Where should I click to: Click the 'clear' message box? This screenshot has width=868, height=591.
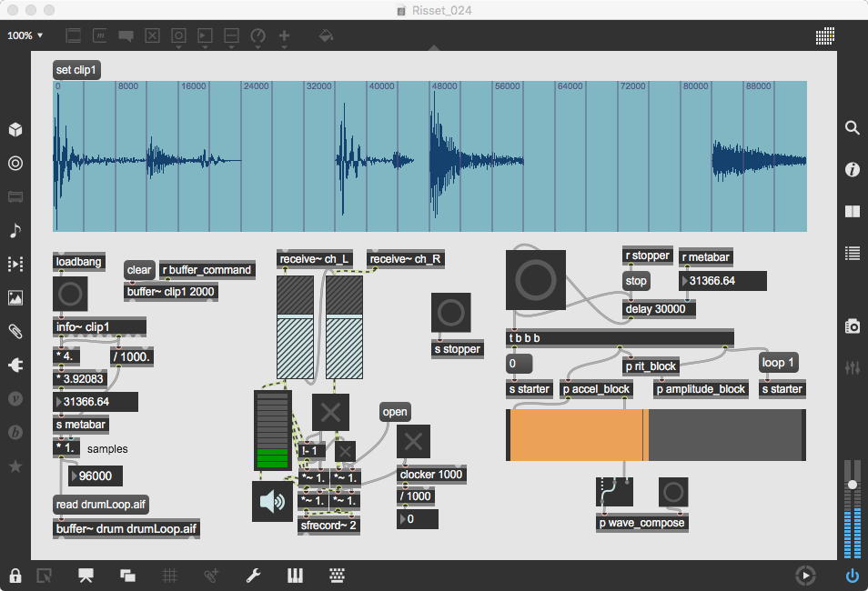click(x=139, y=270)
